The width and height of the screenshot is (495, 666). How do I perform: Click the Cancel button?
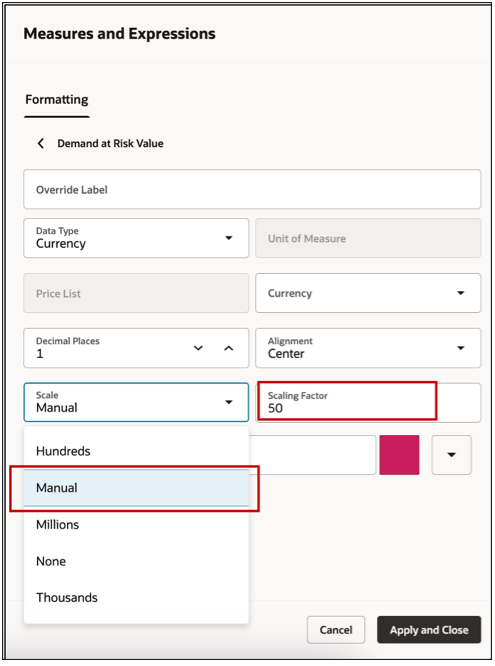point(336,630)
